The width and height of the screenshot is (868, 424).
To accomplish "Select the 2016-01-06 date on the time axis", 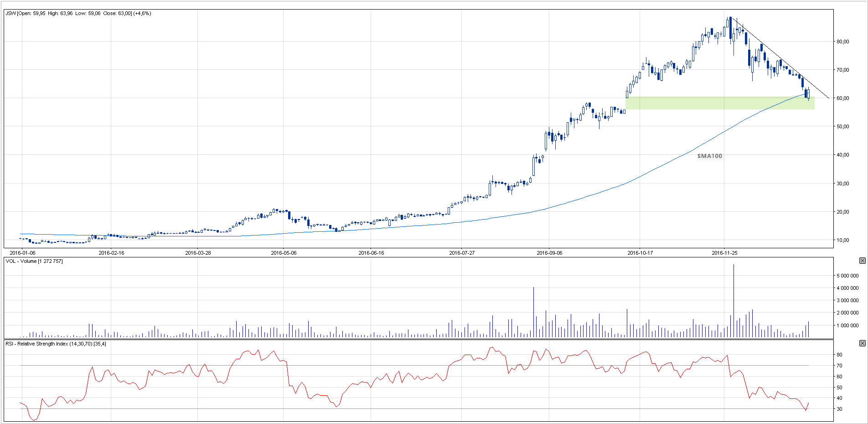I will 22,253.
